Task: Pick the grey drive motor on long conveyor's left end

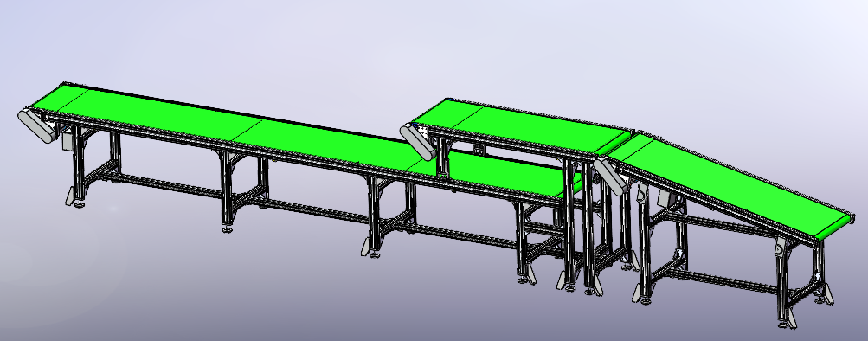Action: 37,126
